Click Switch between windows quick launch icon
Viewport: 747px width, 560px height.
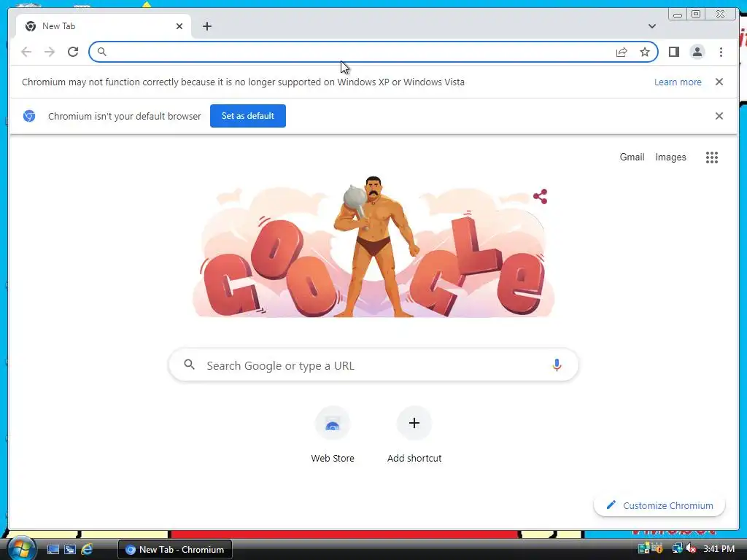coord(70,550)
